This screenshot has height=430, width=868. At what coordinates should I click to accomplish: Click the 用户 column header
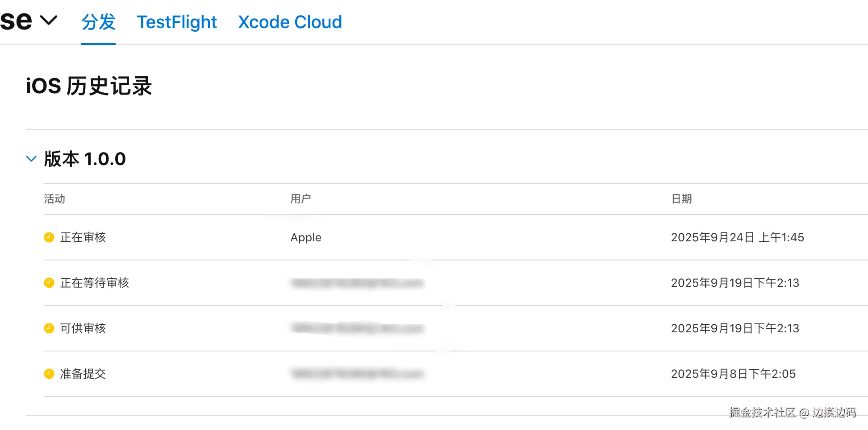300,199
